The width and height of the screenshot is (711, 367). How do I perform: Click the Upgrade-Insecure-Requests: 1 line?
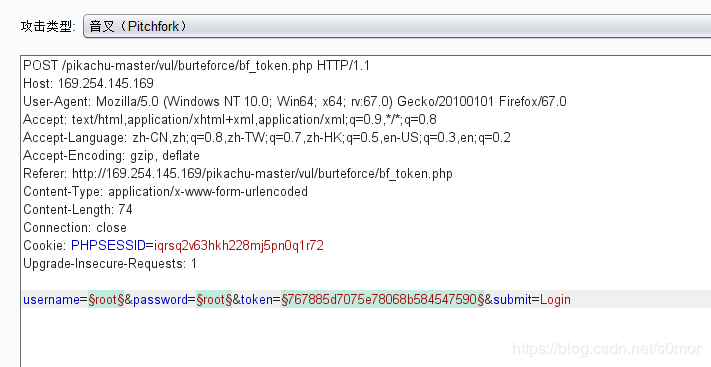pyautogui.click(x=110, y=264)
